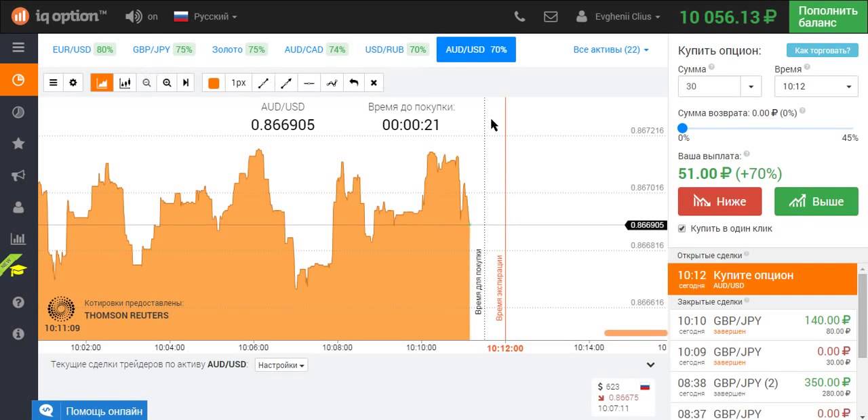
Task: Open closed deal 08:38 GBP/JPY (2)
Action: click(x=763, y=387)
